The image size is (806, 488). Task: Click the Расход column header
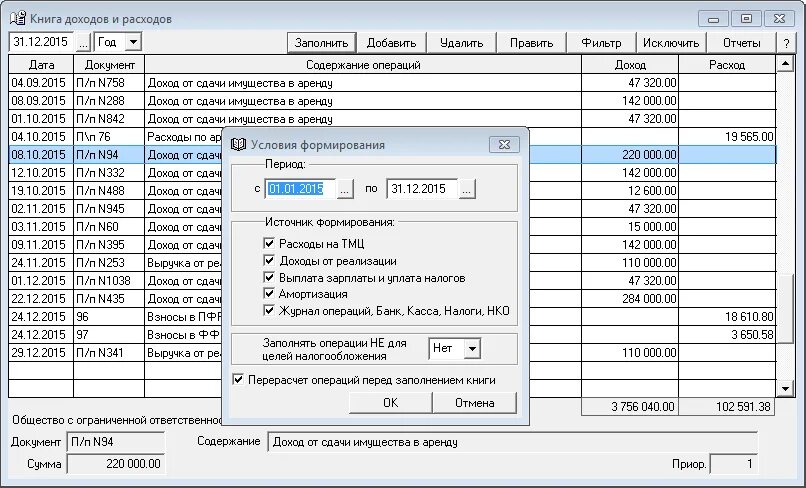[x=726, y=65]
